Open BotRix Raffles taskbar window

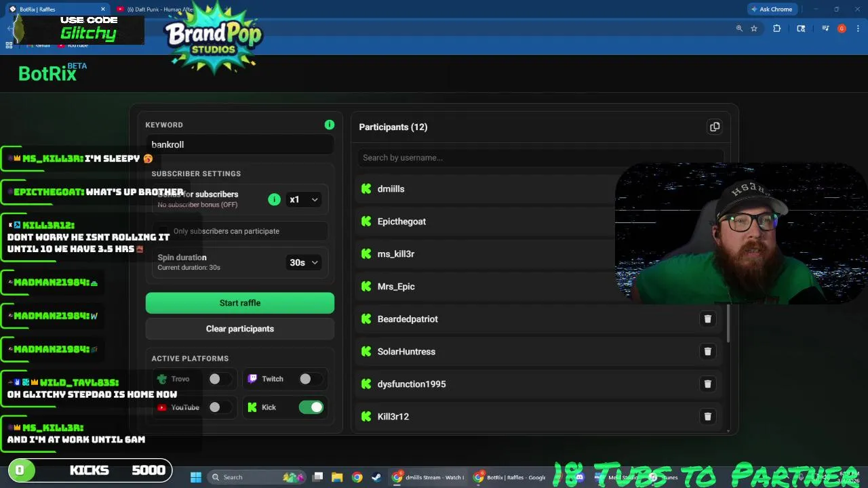(x=510, y=477)
